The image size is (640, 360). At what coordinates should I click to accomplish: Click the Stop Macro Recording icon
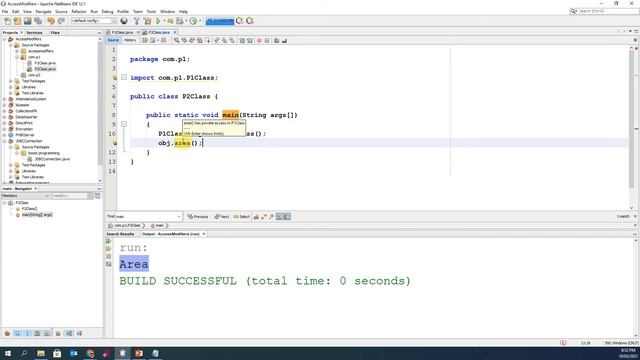(x=267, y=40)
